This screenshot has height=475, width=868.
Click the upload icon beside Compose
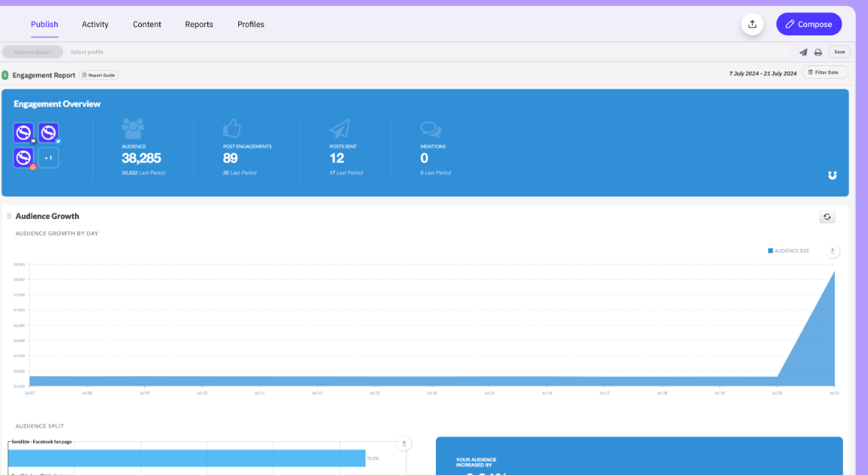coord(752,24)
